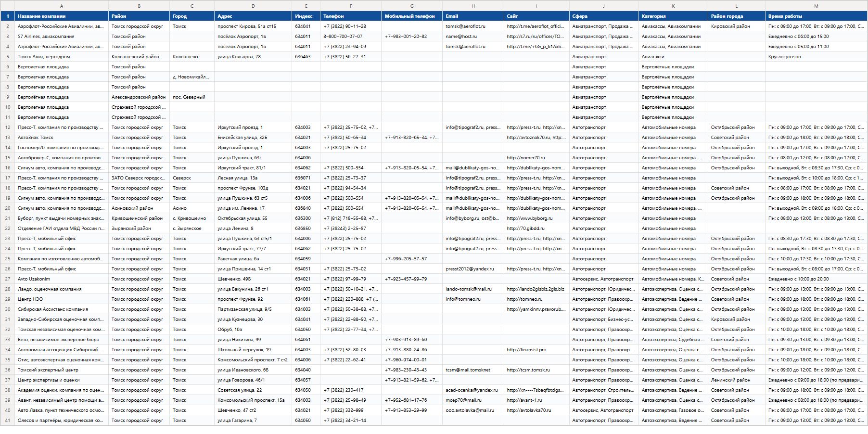Select address 'Партизанская улица, 9/5'
868x434 pixels.
coord(253,309)
